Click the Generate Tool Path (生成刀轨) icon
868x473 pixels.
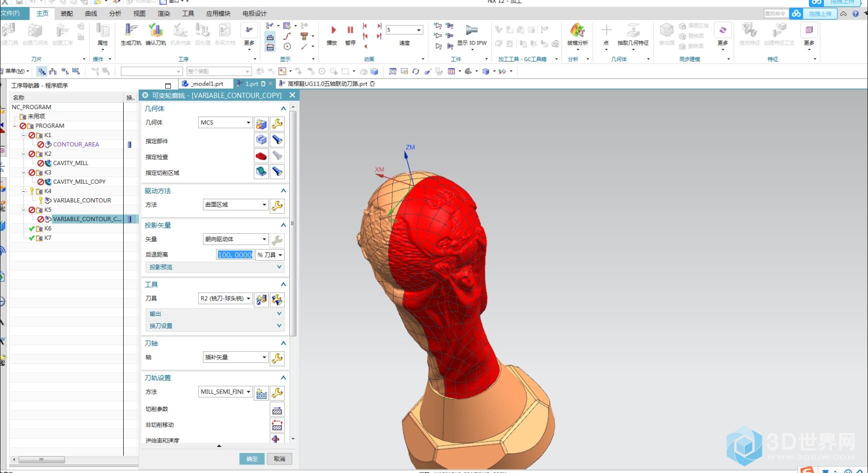point(131,31)
